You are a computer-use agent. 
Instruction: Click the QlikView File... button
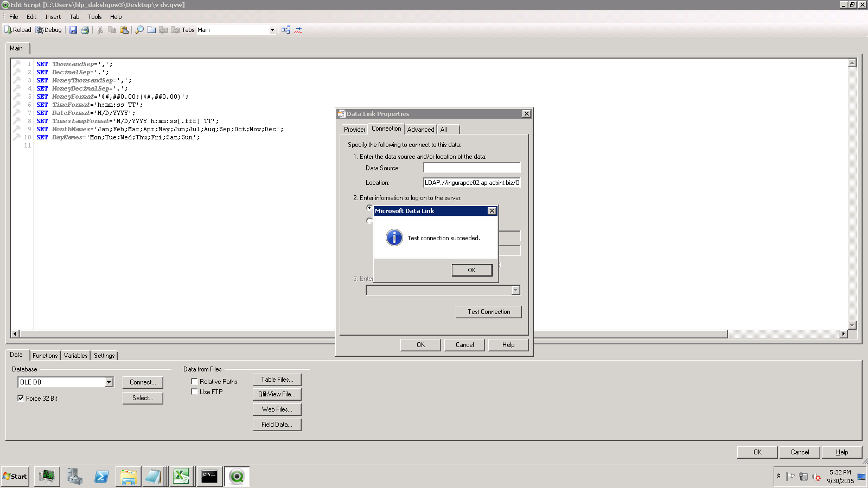(277, 394)
